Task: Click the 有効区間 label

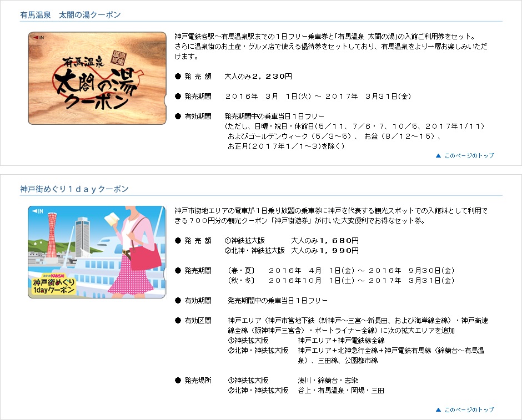Action: tap(198, 321)
